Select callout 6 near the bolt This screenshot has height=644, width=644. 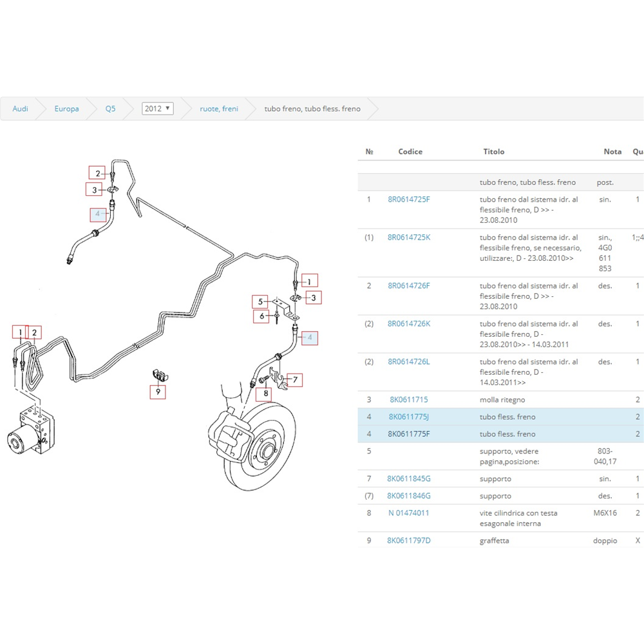261,316
